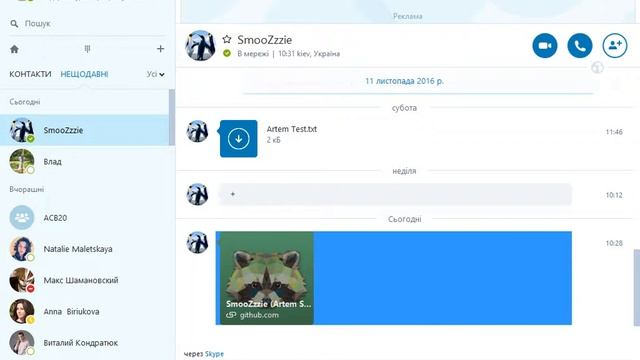
Task: Click the 11:46 message timestamp
Action: (614, 132)
